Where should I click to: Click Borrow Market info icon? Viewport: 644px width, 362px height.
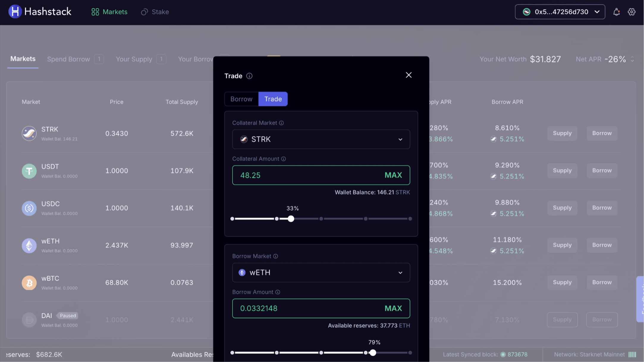[x=276, y=256]
